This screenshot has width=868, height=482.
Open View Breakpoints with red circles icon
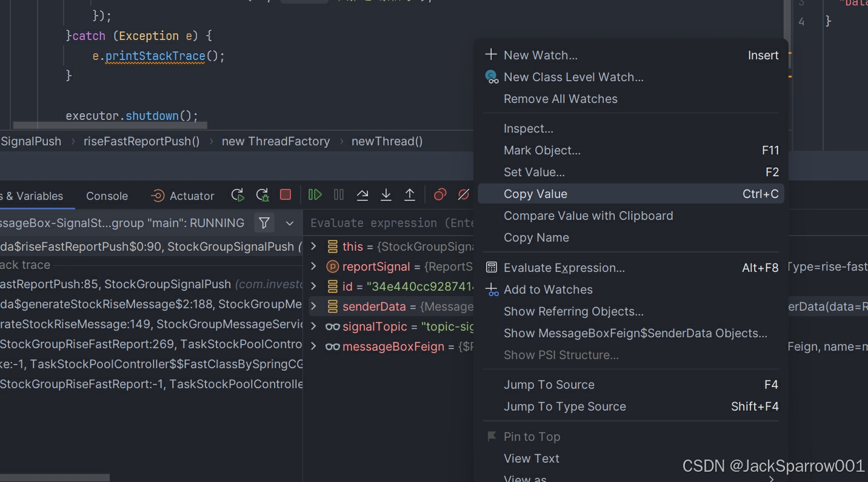[440, 194]
